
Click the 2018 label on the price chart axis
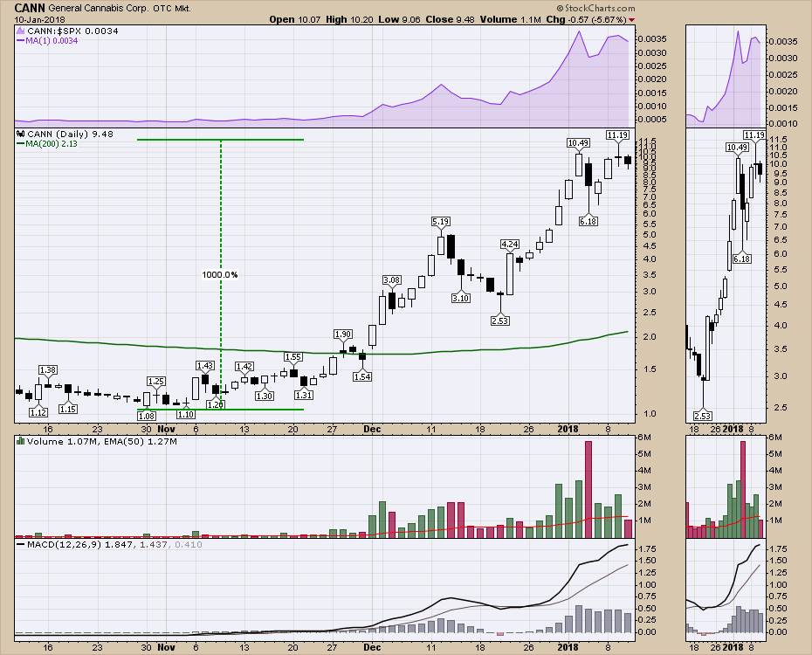point(568,429)
